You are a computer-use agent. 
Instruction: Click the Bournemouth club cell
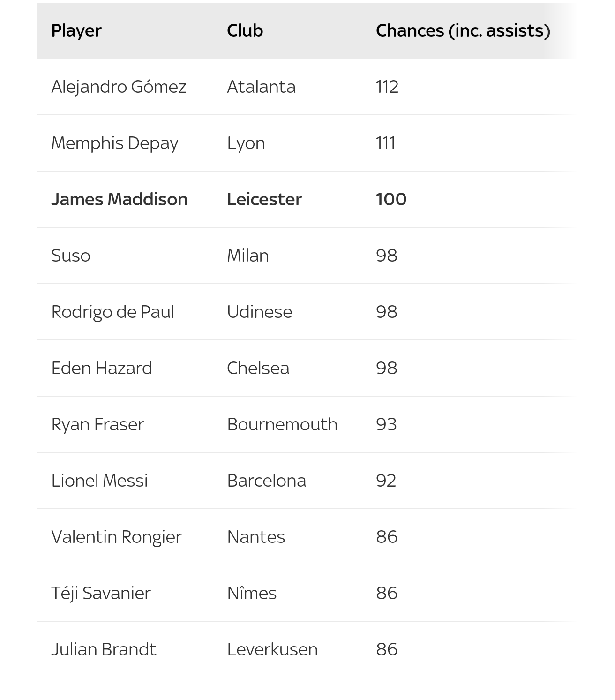click(282, 424)
